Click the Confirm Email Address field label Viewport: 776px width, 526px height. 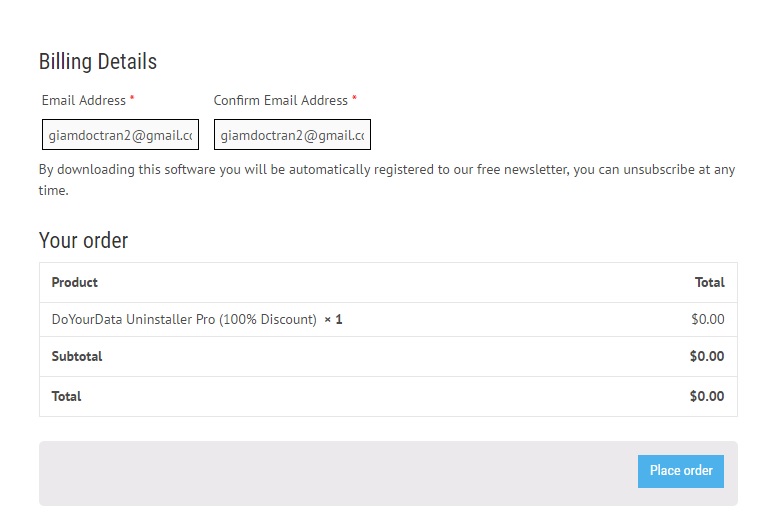coord(281,100)
